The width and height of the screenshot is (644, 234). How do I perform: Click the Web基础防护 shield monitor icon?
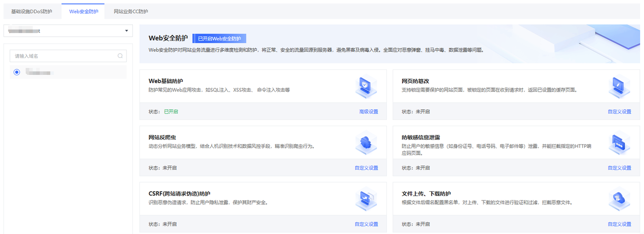pyautogui.click(x=365, y=86)
